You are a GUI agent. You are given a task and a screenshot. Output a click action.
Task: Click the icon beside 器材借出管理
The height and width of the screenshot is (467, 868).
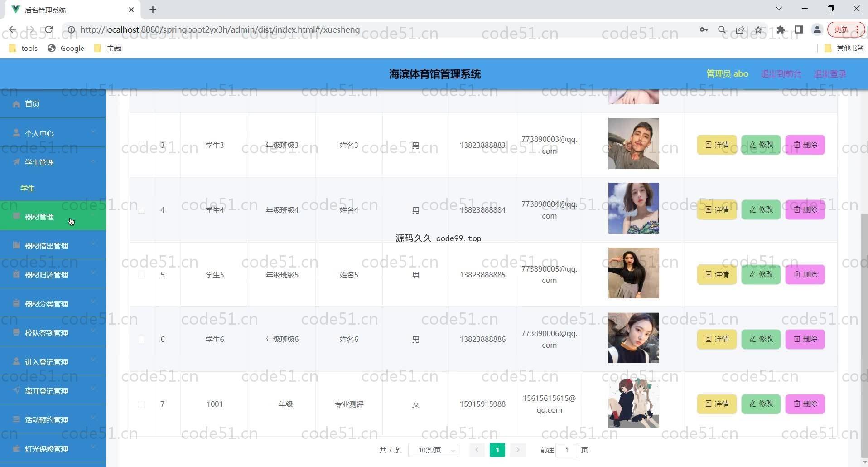pos(17,245)
